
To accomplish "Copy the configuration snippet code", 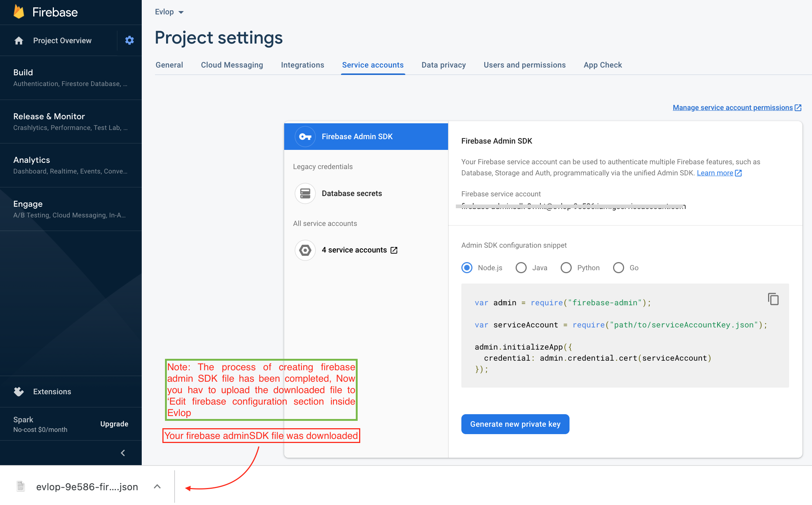I will pyautogui.click(x=773, y=299).
